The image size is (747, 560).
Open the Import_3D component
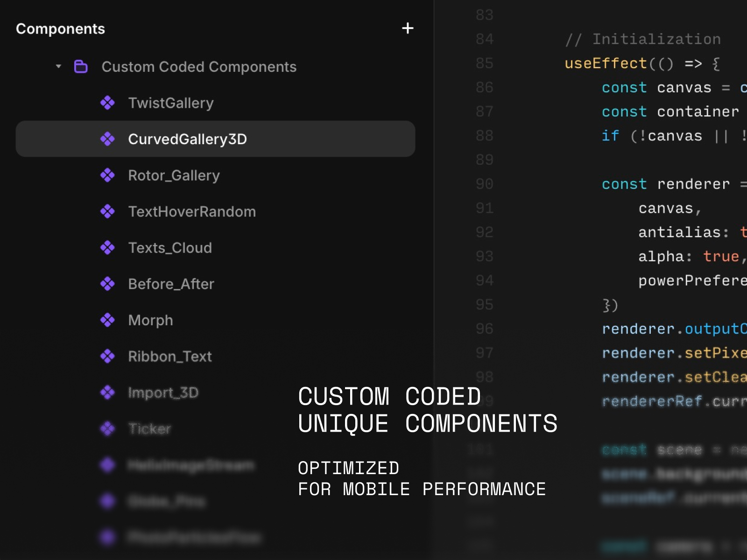tap(163, 392)
